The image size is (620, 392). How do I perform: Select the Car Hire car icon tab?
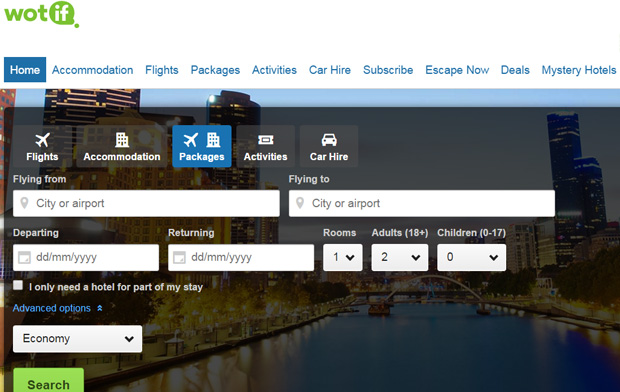(x=329, y=146)
